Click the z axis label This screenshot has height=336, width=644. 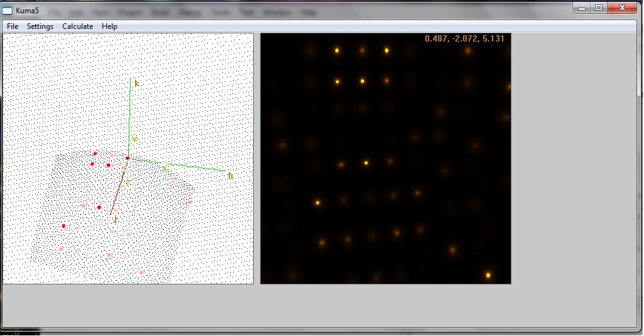click(128, 182)
